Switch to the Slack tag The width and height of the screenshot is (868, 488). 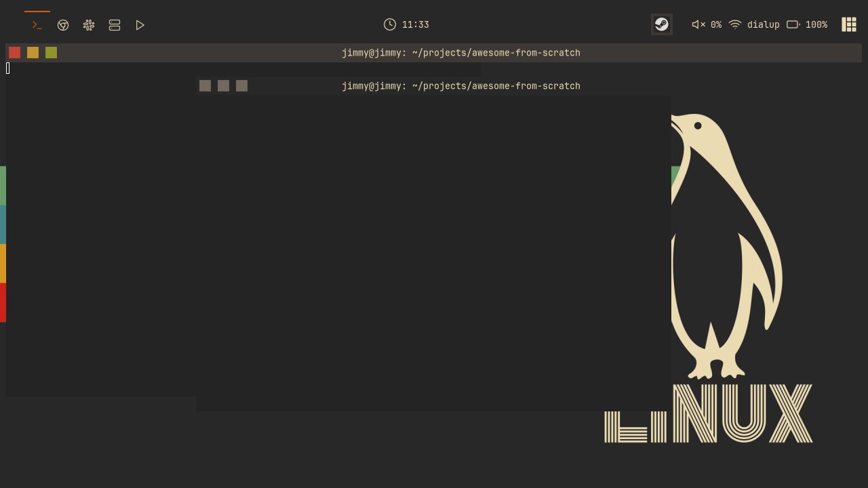pyautogui.click(x=89, y=25)
